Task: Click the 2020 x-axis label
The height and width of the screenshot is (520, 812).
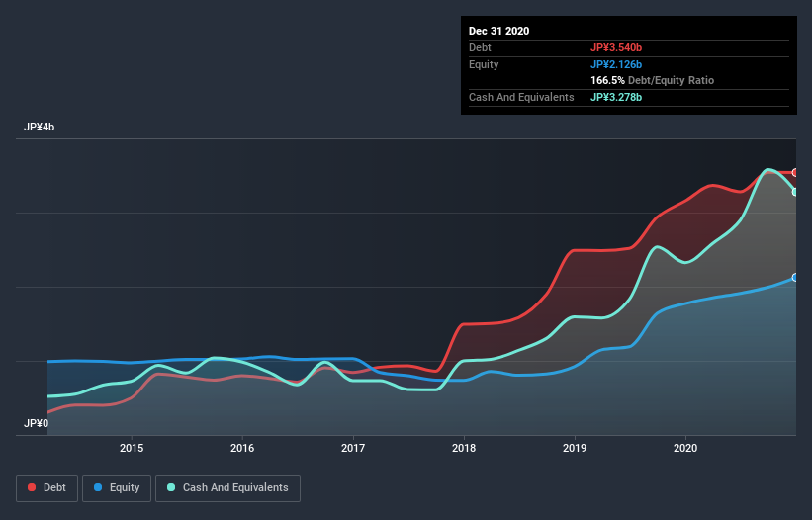Action: pyautogui.click(x=685, y=448)
